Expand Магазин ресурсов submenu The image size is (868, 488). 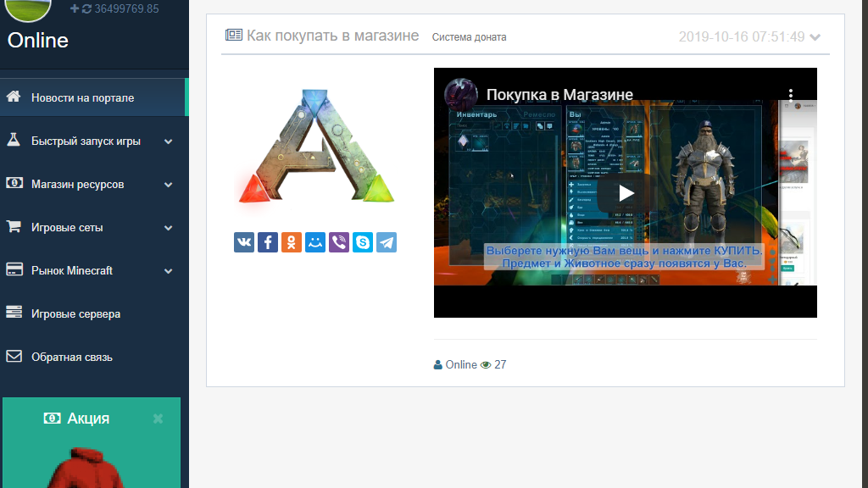tap(169, 185)
